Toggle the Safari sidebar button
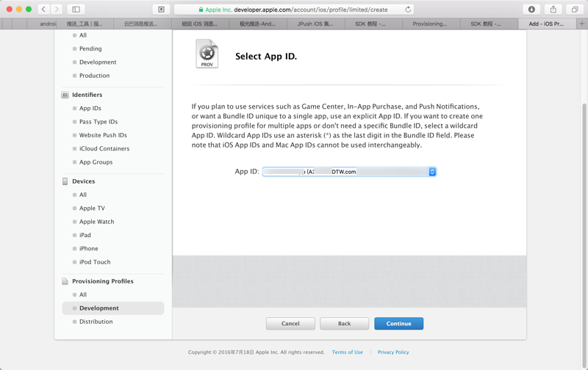Screen dimensions: 588x370 [x=76, y=10]
